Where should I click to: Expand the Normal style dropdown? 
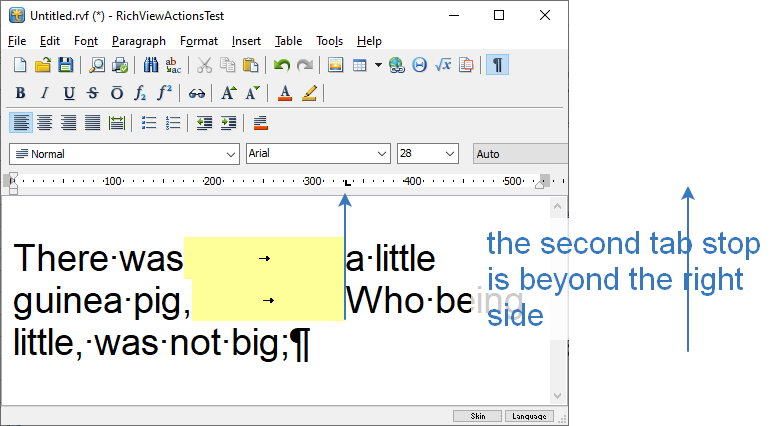(x=229, y=154)
